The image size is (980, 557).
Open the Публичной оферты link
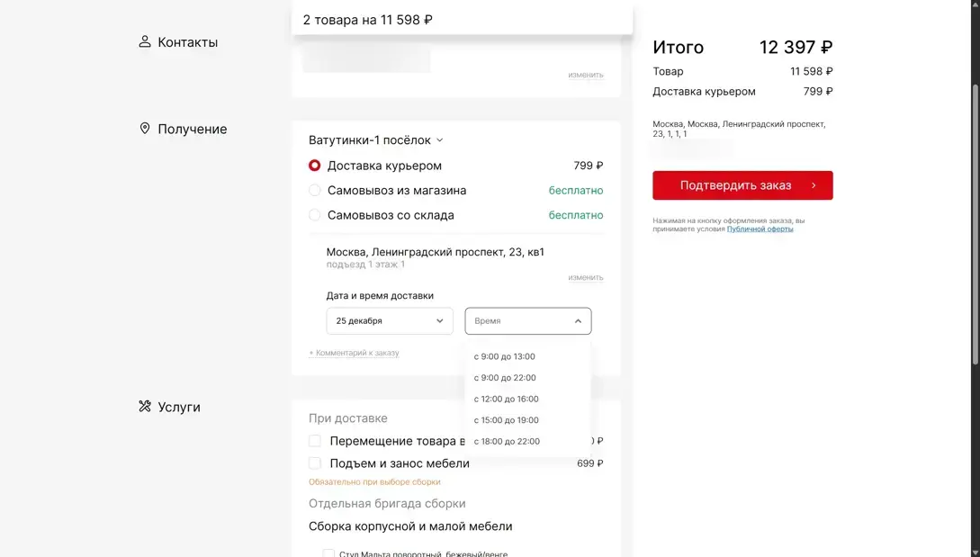(x=760, y=229)
